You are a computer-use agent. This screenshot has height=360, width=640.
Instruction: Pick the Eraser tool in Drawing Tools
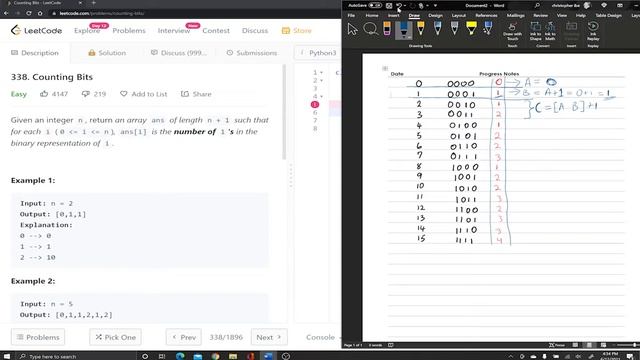point(387,29)
